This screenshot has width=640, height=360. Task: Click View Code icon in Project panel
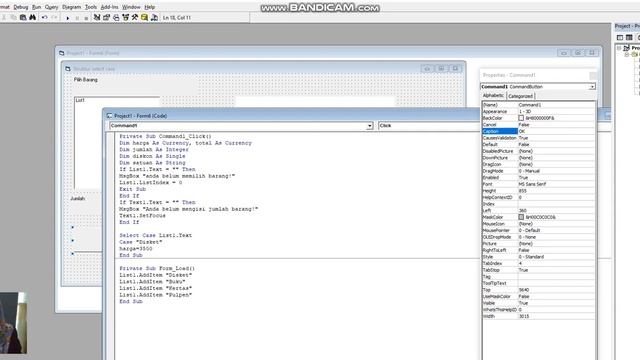620,37
